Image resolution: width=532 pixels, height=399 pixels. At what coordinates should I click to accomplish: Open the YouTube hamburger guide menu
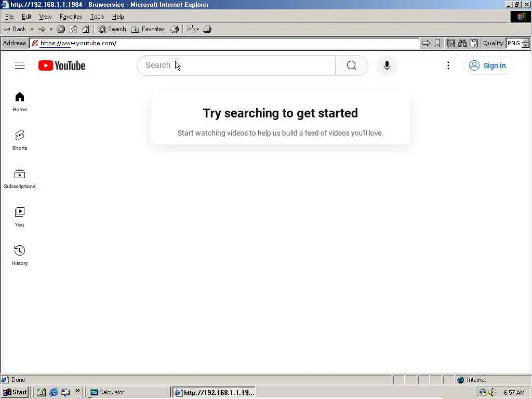click(20, 65)
